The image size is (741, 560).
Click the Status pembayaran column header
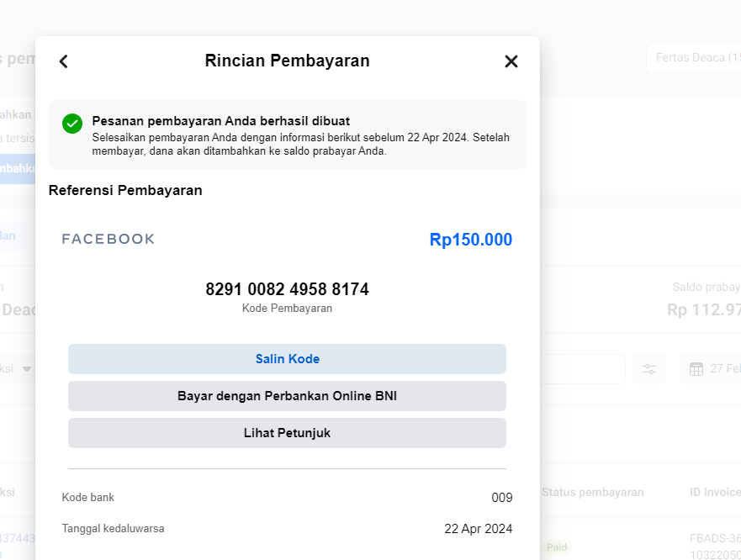(592, 493)
